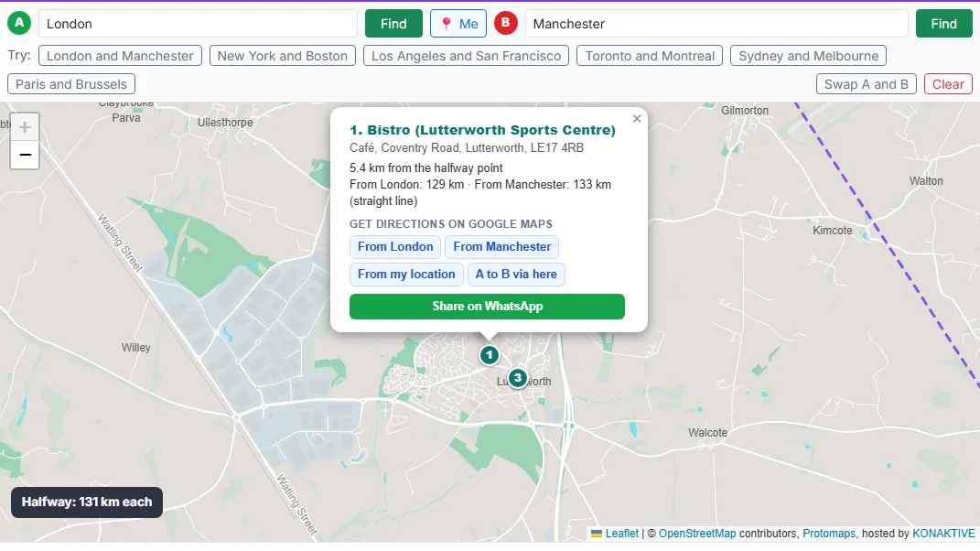The image size is (980, 551).
Task: Open A to B via here directions
Action: point(516,274)
